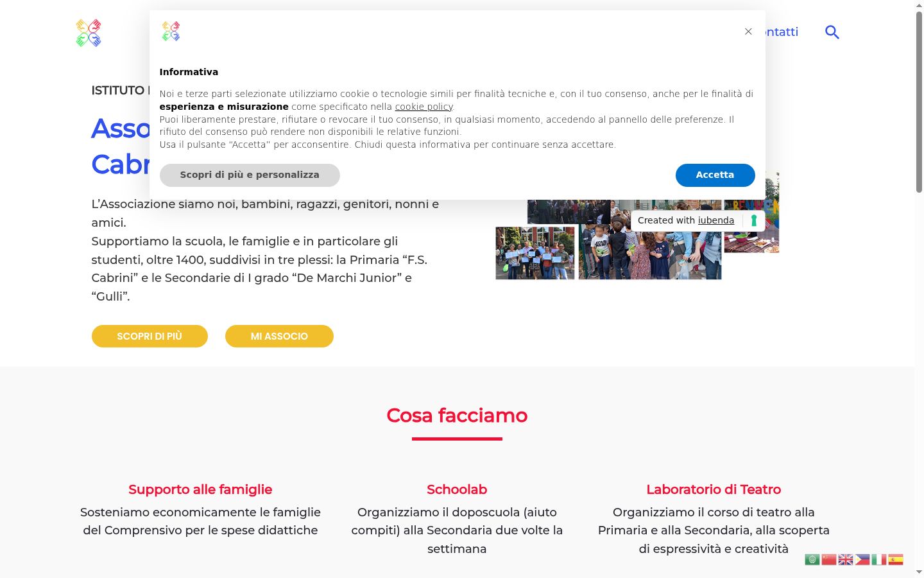Switch language using the Chinese flag

pyautogui.click(x=829, y=559)
